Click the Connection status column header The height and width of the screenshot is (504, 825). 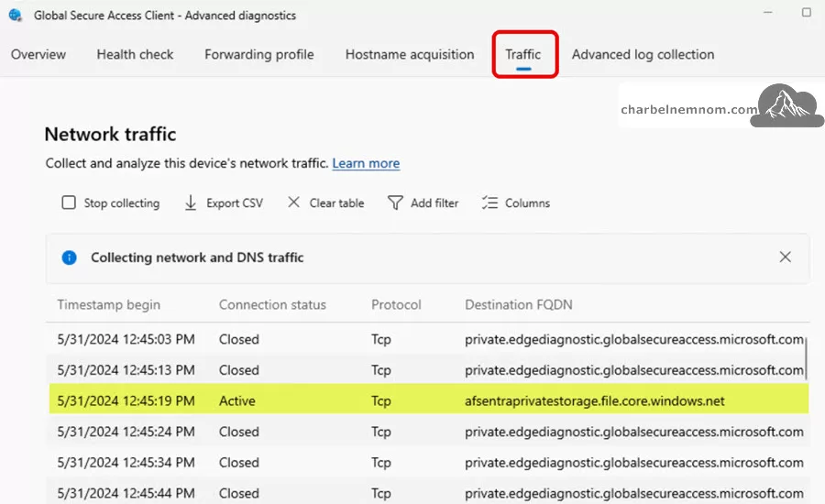tap(272, 305)
